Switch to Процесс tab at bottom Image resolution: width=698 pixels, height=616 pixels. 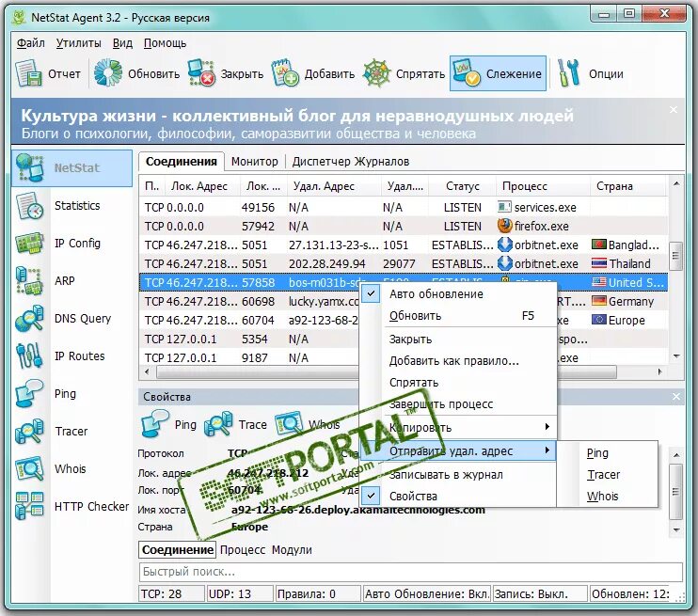coord(243,549)
